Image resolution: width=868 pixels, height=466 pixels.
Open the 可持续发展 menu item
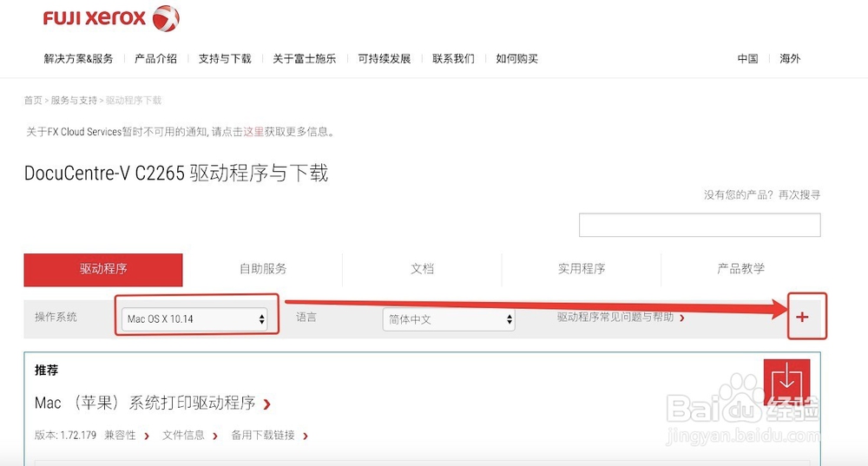coord(385,59)
